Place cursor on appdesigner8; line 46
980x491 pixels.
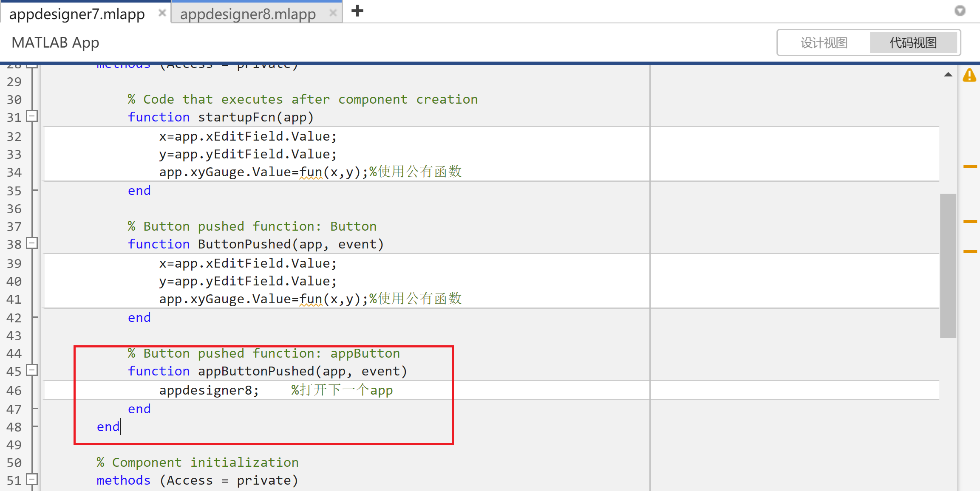pyautogui.click(x=208, y=390)
